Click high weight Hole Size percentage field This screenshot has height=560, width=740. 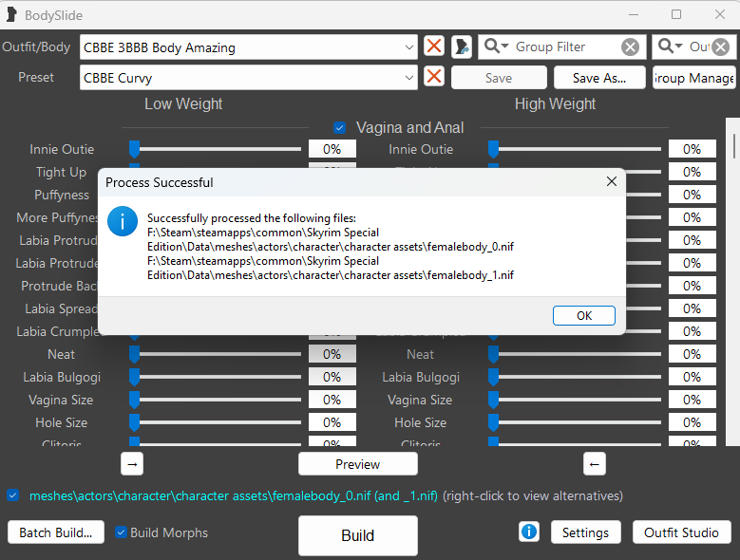(692, 422)
